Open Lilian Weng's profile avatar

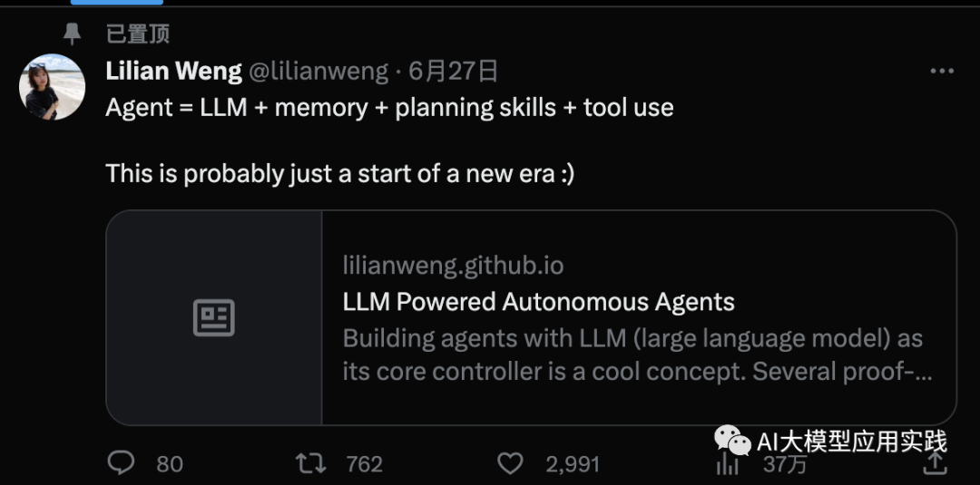[52, 87]
